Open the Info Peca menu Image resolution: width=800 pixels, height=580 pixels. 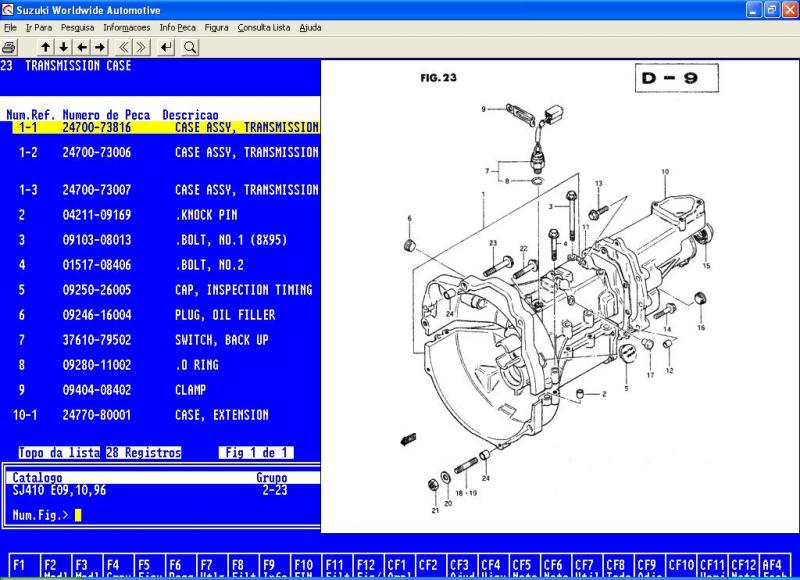[x=178, y=28]
